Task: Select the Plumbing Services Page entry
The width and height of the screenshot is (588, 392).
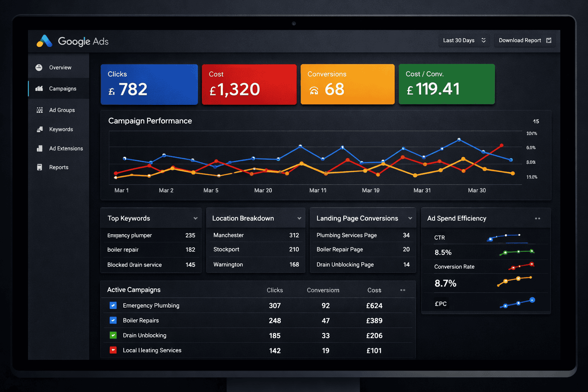Action: coord(346,235)
